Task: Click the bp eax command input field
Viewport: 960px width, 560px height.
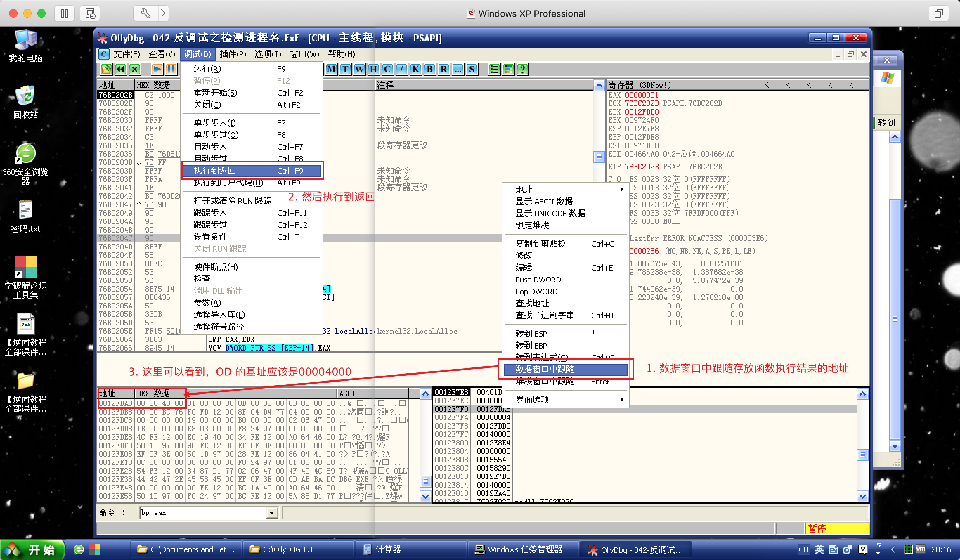Action: click(203, 513)
